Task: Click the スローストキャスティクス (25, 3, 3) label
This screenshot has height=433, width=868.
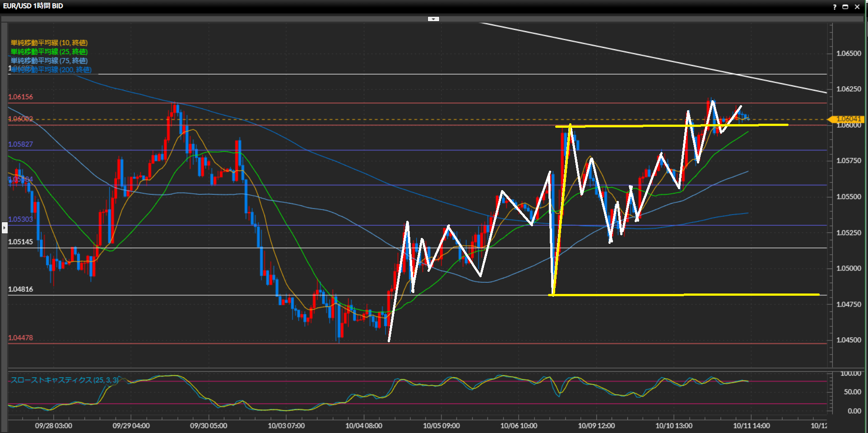Action: 65,380
